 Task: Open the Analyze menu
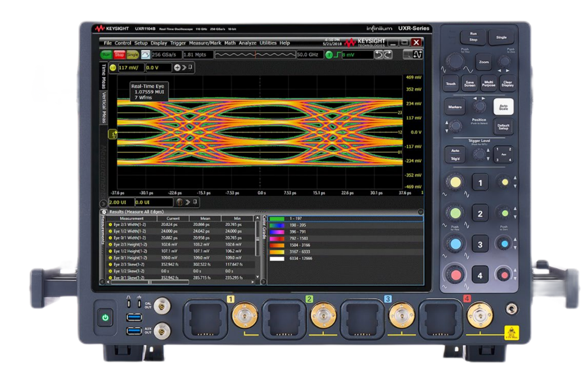pyautogui.click(x=247, y=43)
